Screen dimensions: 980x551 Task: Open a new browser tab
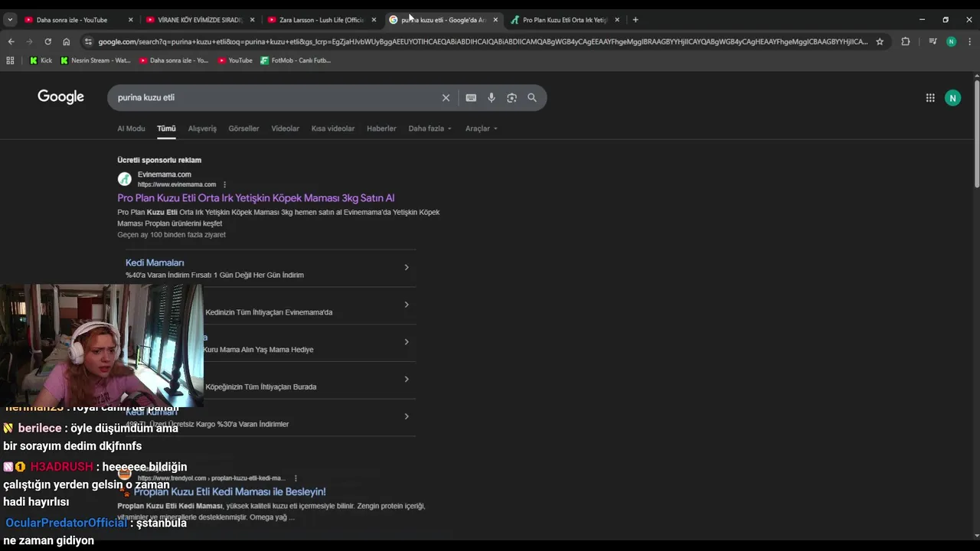coord(635,20)
